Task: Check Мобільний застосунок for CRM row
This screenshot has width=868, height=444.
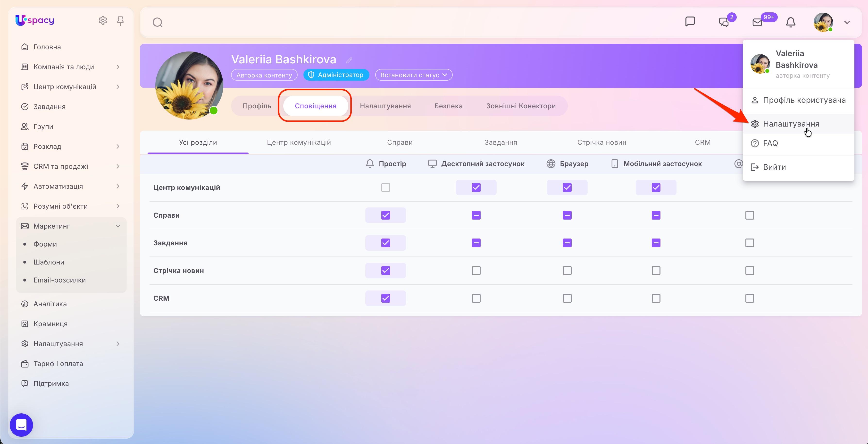Action: click(656, 298)
